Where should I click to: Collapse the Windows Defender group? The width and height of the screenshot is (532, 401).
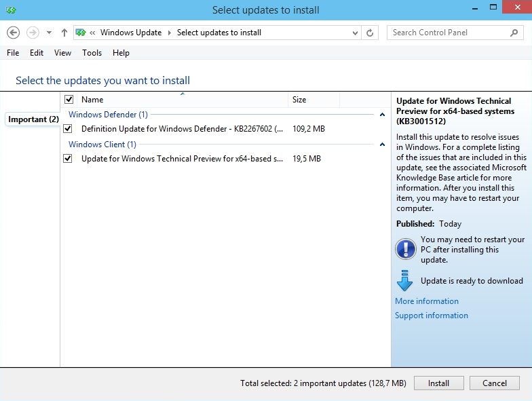coord(382,115)
